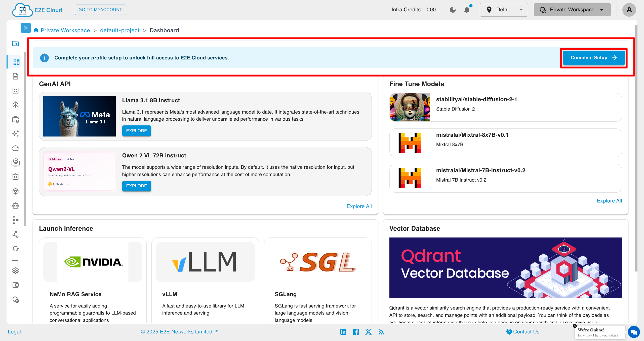The height and width of the screenshot is (341, 644).
Task: Click the Infra Credits 0.00 value
Action: (x=430, y=10)
